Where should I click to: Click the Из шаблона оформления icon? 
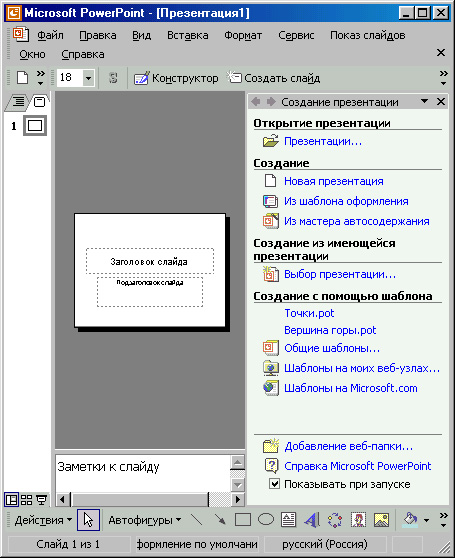click(x=270, y=201)
